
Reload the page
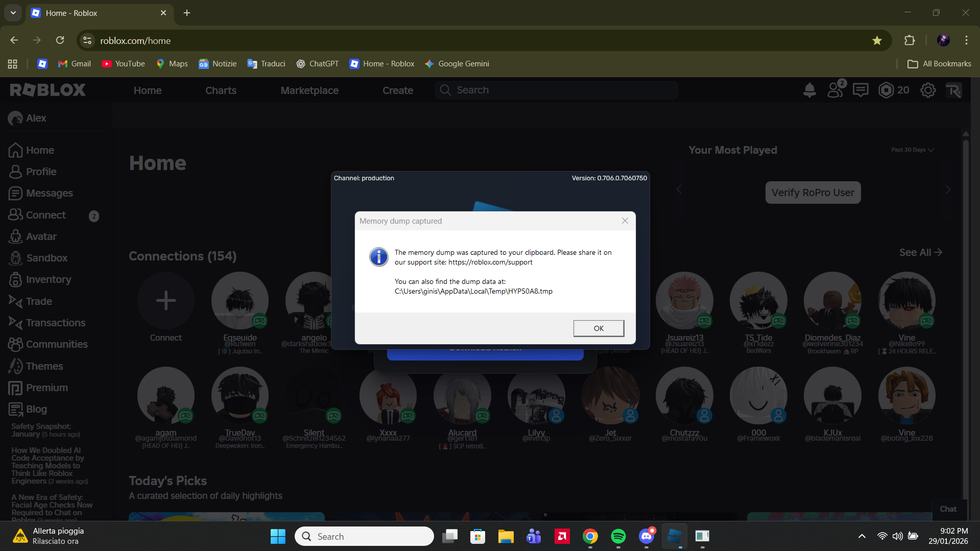point(60,40)
